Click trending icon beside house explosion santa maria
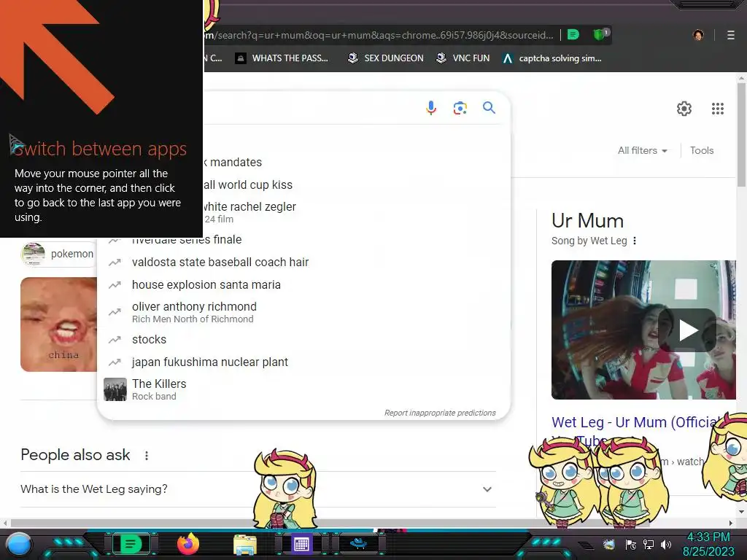Image resolution: width=747 pixels, height=560 pixels. pyautogui.click(x=115, y=285)
